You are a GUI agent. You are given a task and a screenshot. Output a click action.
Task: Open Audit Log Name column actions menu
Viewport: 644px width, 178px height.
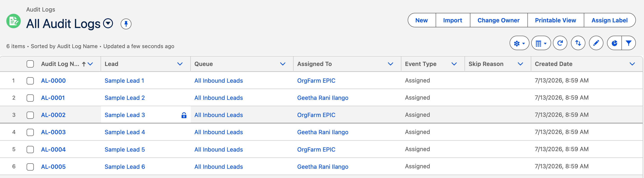tap(90, 64)
